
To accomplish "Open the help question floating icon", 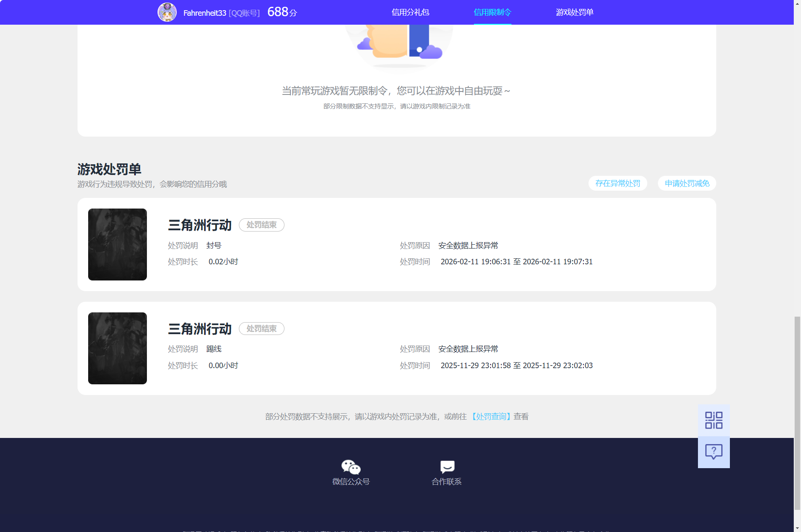I will pyautogui.click(x=714, y=452).
